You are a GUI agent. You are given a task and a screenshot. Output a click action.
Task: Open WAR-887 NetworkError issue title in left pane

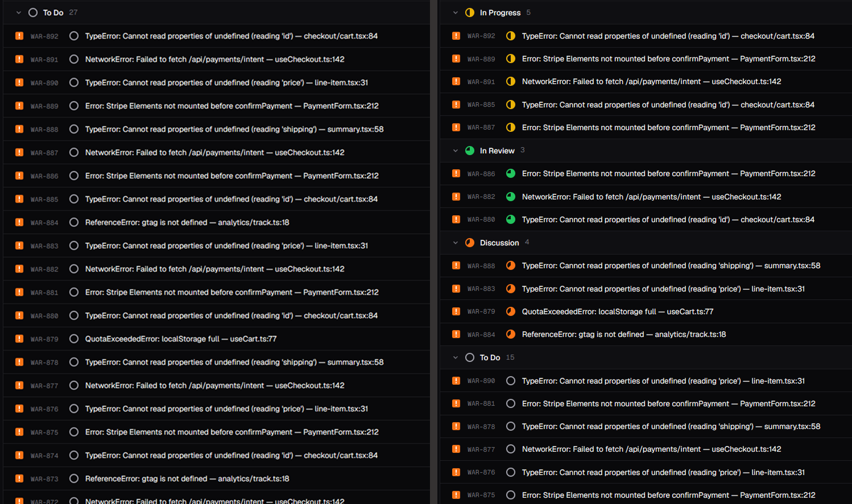pyautogui.click(x=215, y=152)
